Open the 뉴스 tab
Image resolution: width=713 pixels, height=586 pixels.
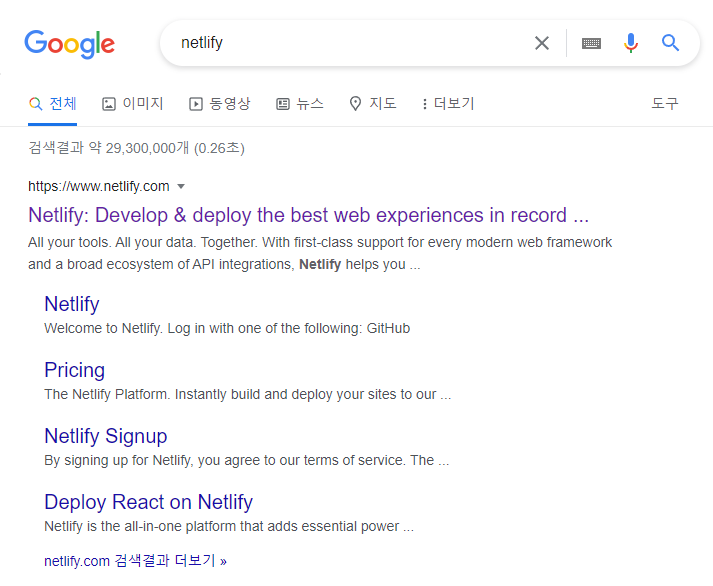coord(300,104)
